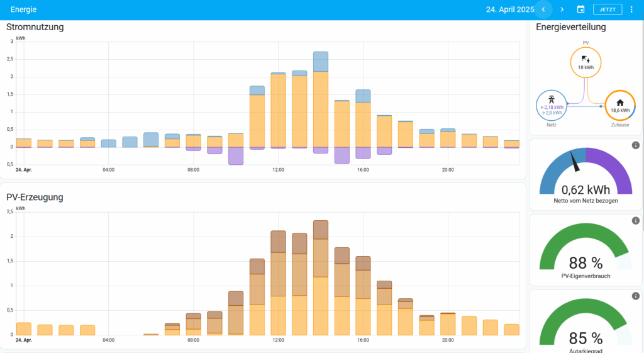Click the largest purple bar below zero in Stromnutzung

(x=236, y=155)
